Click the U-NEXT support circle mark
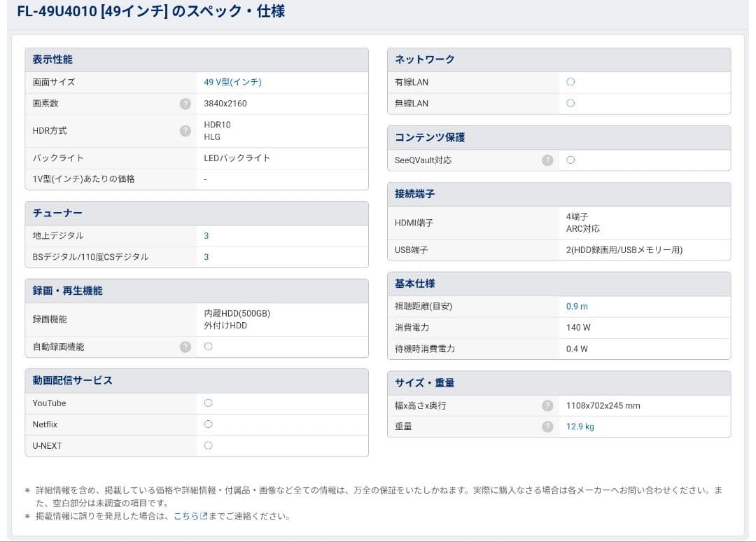 click(208, 445)
